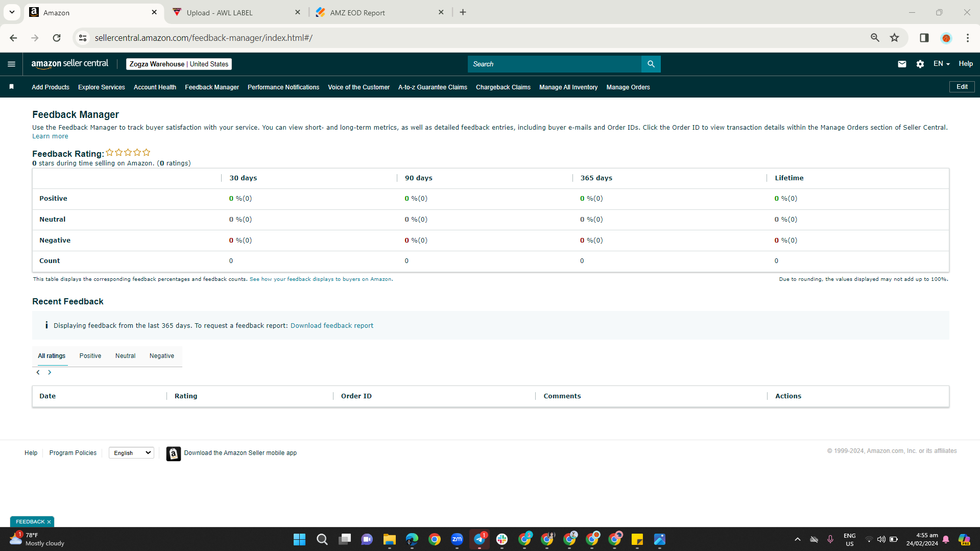Screen dimensions: 980x551
Task: Close the Amazon browser tab
Action: [154, 12]
